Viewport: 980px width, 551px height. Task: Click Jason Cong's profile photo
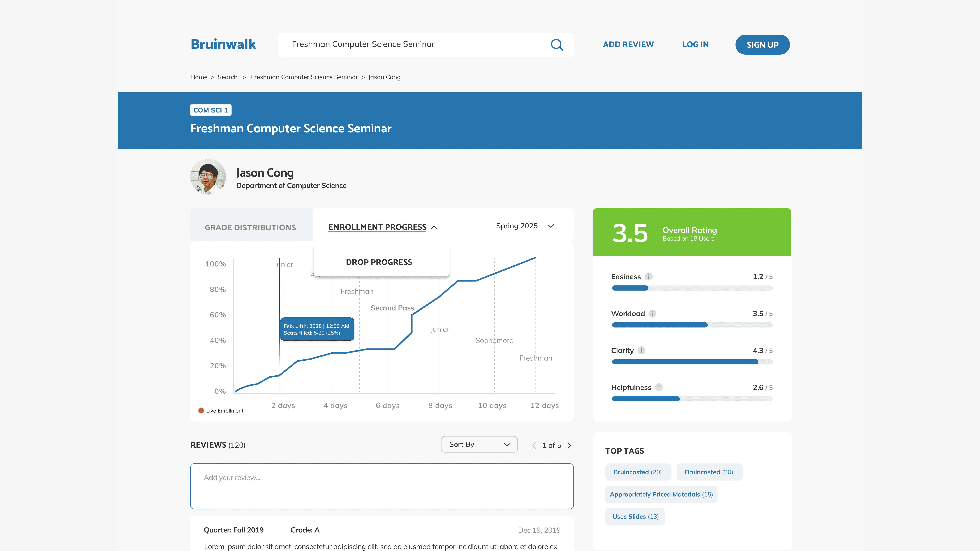208,177
